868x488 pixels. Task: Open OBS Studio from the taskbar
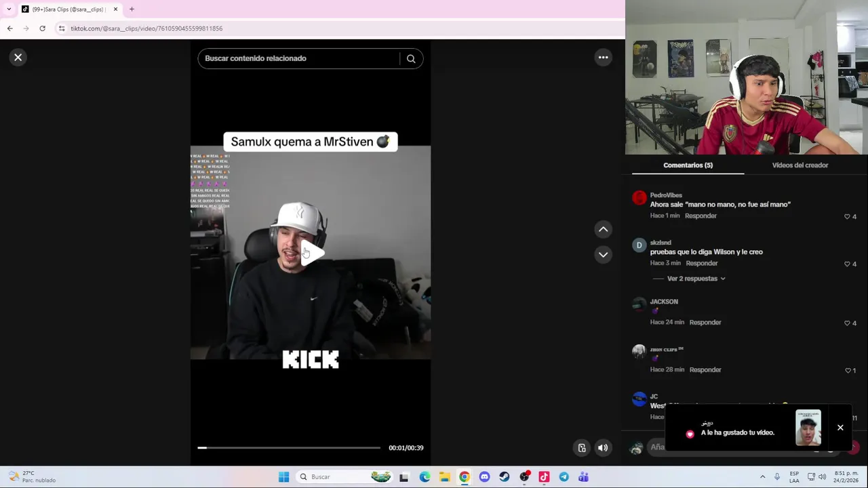click(524, 477)
